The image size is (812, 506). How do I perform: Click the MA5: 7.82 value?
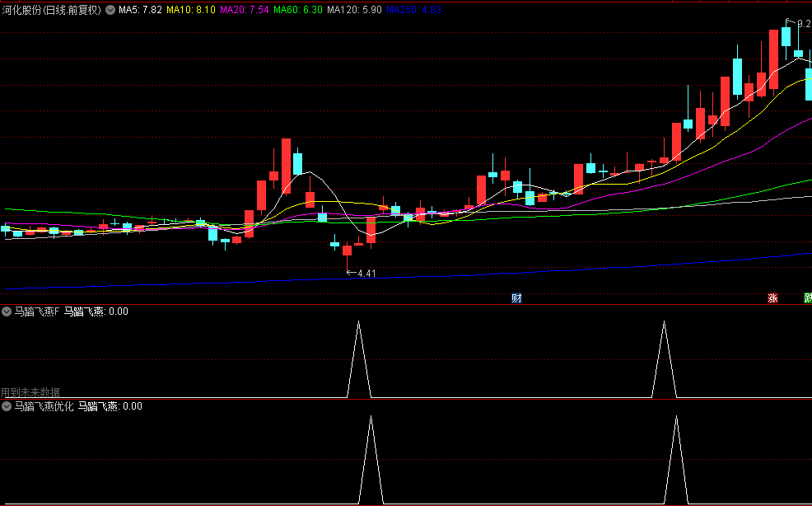pos(140,9)
